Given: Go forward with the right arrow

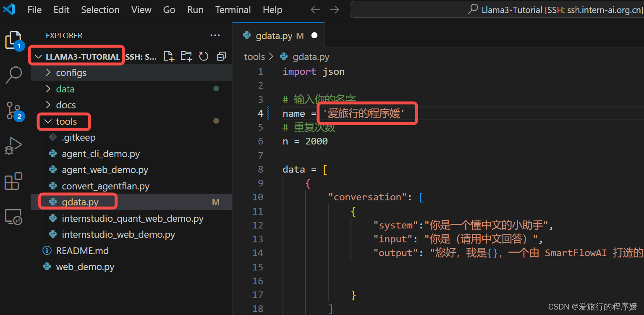Looking at the screenshot, I should click(x=334, y=10).
